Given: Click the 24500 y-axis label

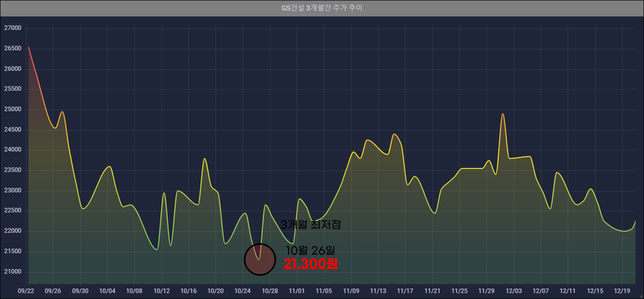Looking at the screenshot, I should pos(13,130).
